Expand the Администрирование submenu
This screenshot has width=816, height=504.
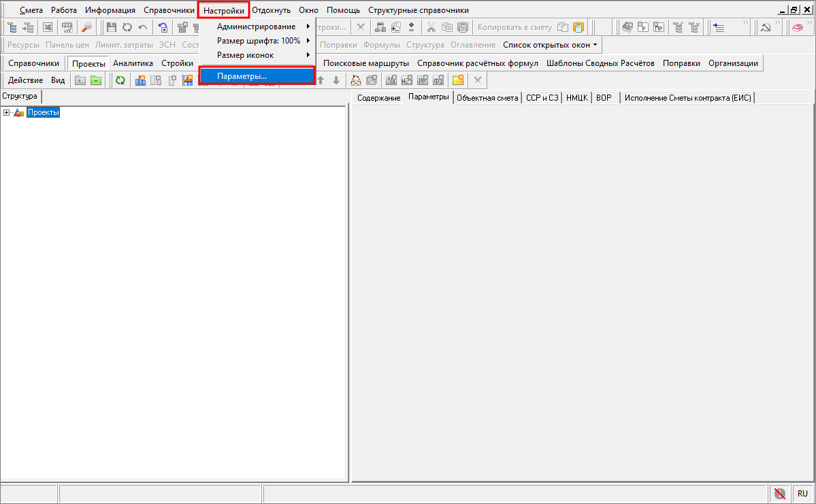coord(257,27)
